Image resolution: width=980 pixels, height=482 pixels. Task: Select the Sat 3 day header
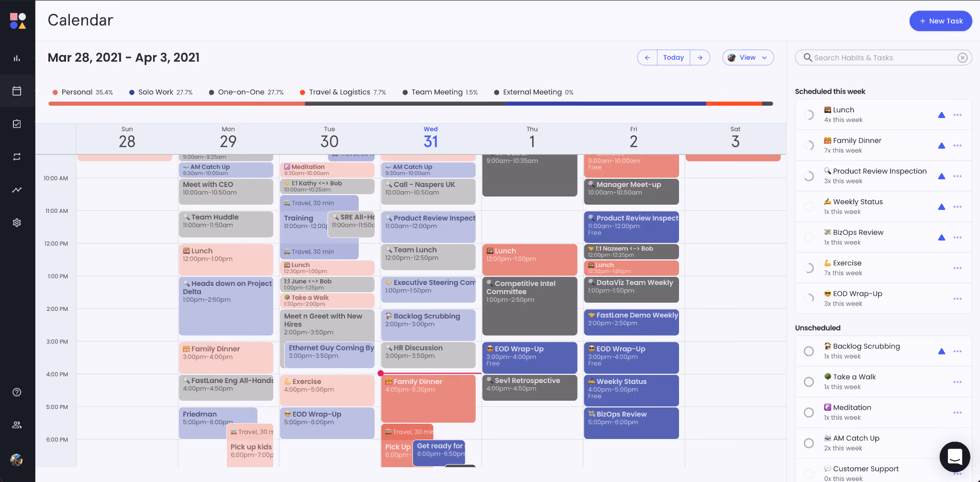tap(735, 138)
